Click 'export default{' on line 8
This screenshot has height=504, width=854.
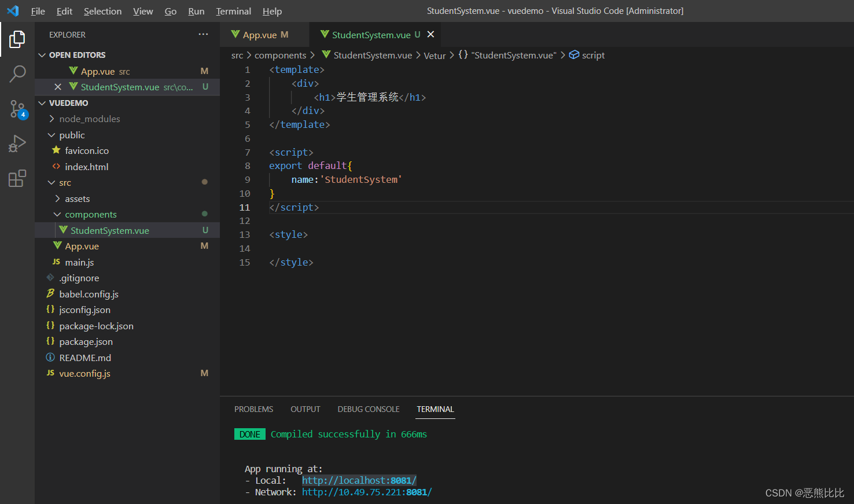311,165
